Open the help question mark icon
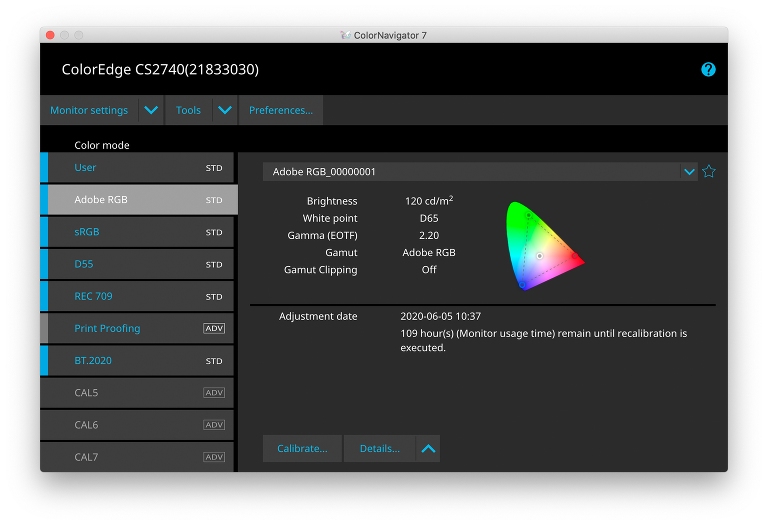Image resolution: width=768 pixels, height=525 pixels. click(708, 70)
